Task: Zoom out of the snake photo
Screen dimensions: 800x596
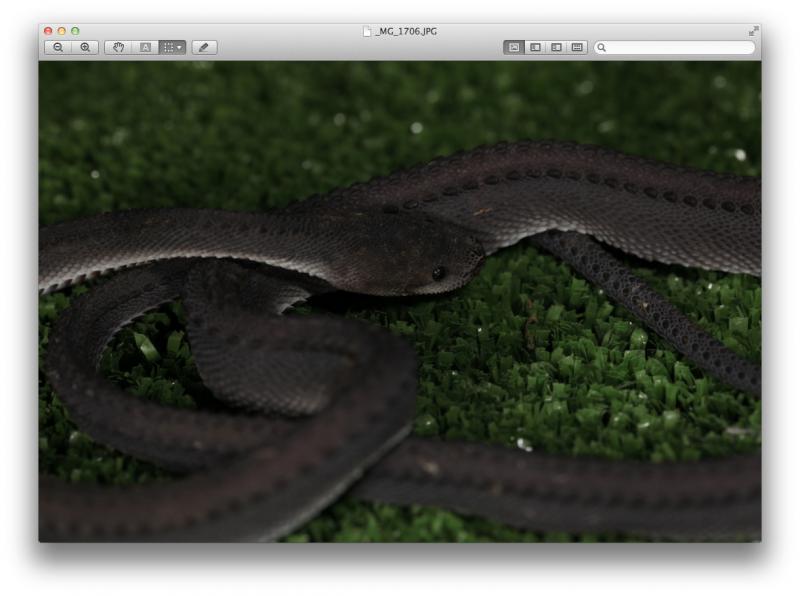Action: coord(58,47)
